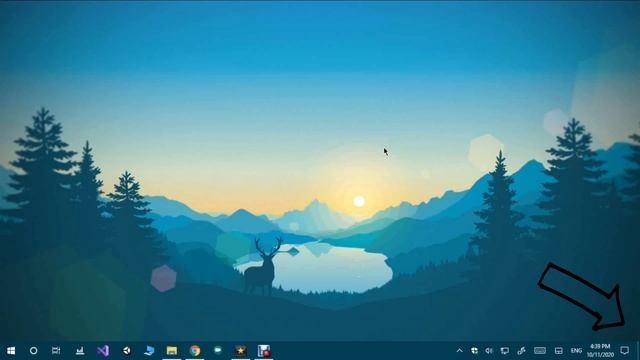Click Show Desktop sliver at taskbar end
Viewport: 640px width, 360px height.
coord(638,351)
